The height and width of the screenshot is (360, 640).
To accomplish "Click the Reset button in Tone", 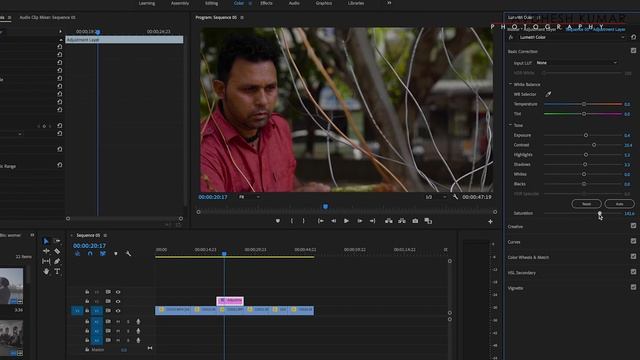I will [x=587, y=204].
